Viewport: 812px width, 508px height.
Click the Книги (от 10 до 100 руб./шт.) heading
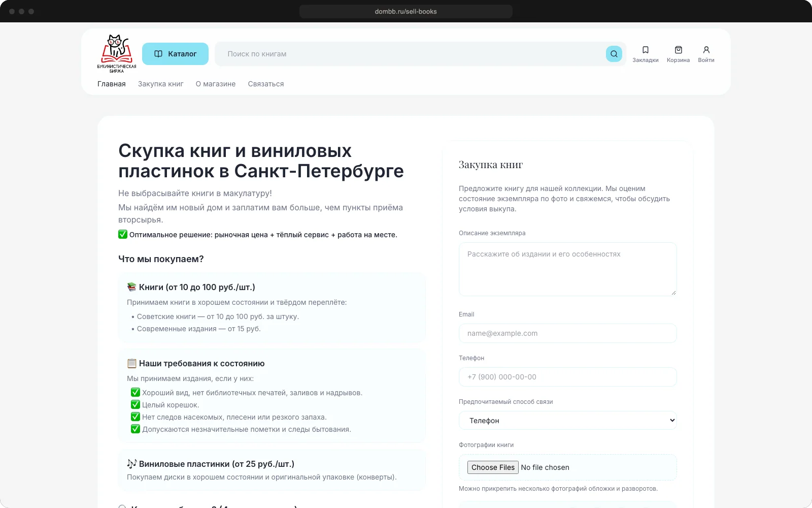pos(197,287)
